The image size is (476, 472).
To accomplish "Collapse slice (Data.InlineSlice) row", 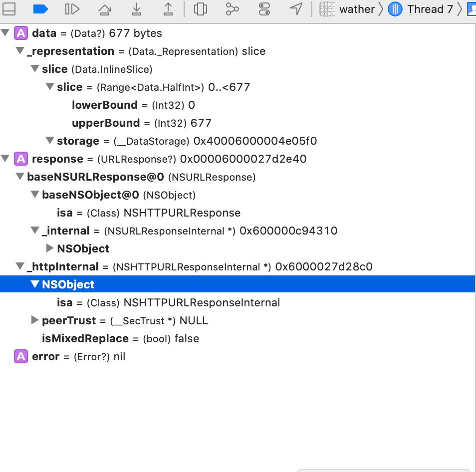I will point(35,68).
